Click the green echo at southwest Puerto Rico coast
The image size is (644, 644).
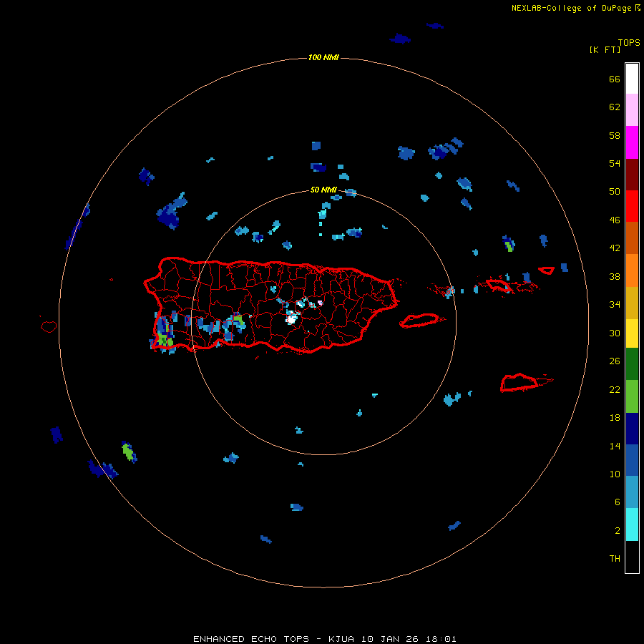point(165,341)
